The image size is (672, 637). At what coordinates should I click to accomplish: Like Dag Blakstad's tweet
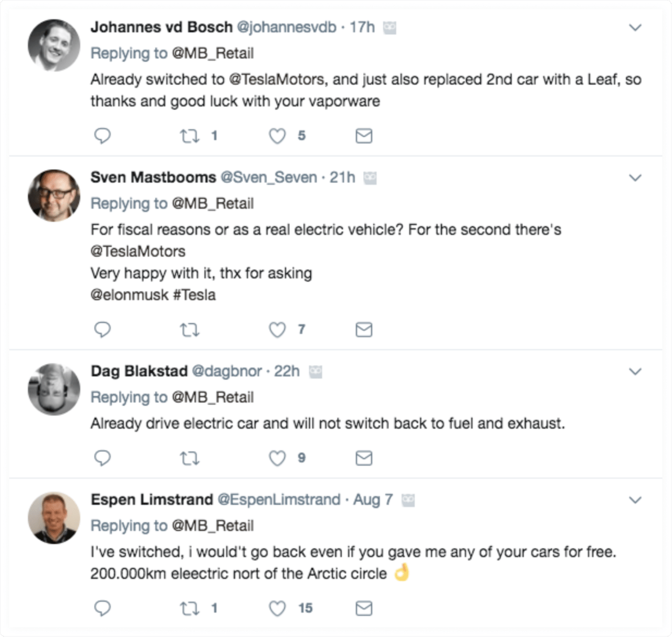(276, 458)
